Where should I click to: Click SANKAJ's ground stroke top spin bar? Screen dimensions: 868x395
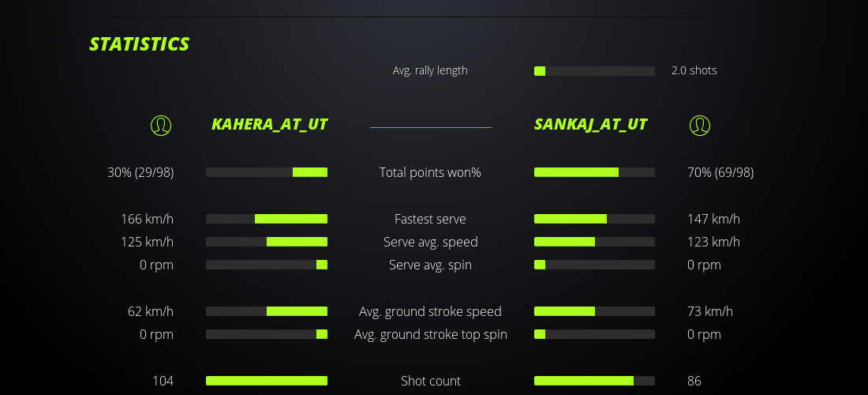594,334
